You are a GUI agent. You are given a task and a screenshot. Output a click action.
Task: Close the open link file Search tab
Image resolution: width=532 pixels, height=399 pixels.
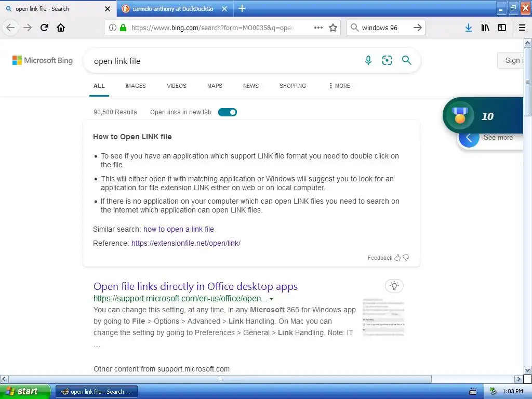point(108,9)
